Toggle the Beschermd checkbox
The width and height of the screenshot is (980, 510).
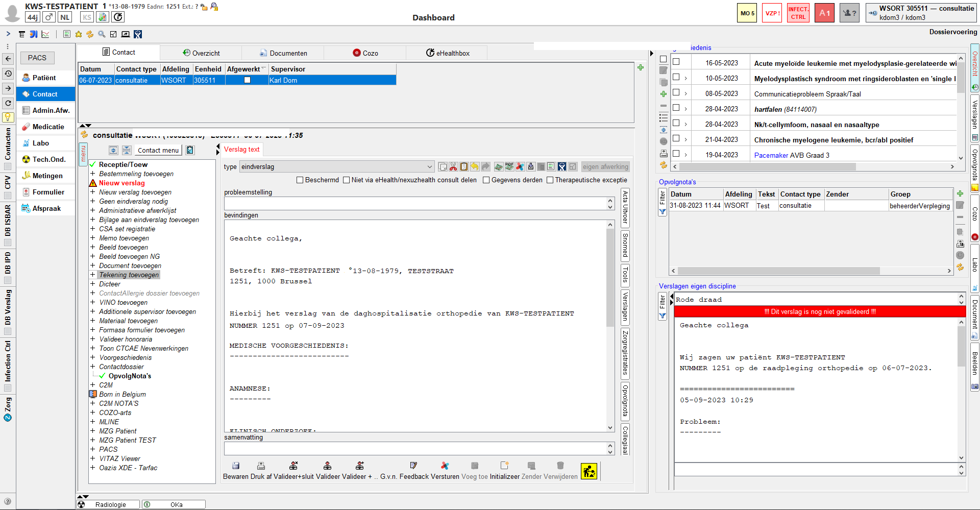click(x=300, y=180)
